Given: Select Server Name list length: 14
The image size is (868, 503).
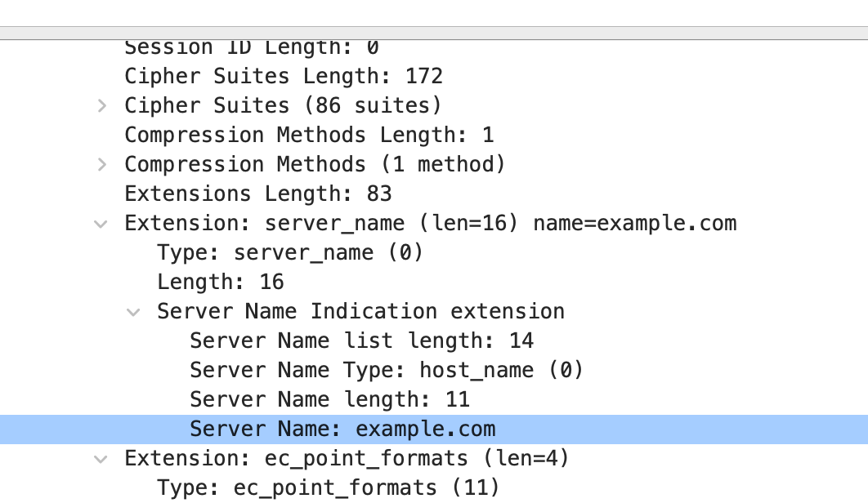Looking at the screenshot, I should click(x=361, y=341).
